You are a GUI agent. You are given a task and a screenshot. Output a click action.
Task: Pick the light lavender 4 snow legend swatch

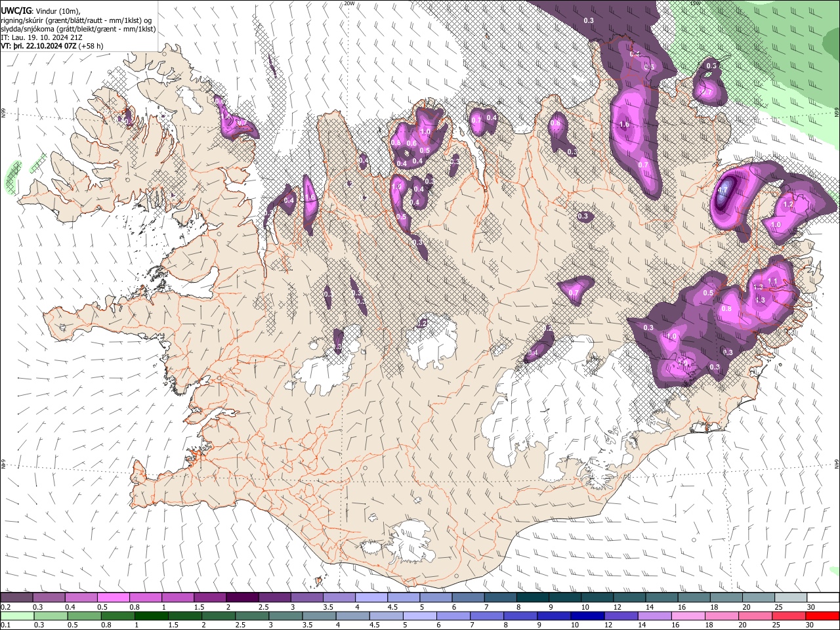point(371,598)
